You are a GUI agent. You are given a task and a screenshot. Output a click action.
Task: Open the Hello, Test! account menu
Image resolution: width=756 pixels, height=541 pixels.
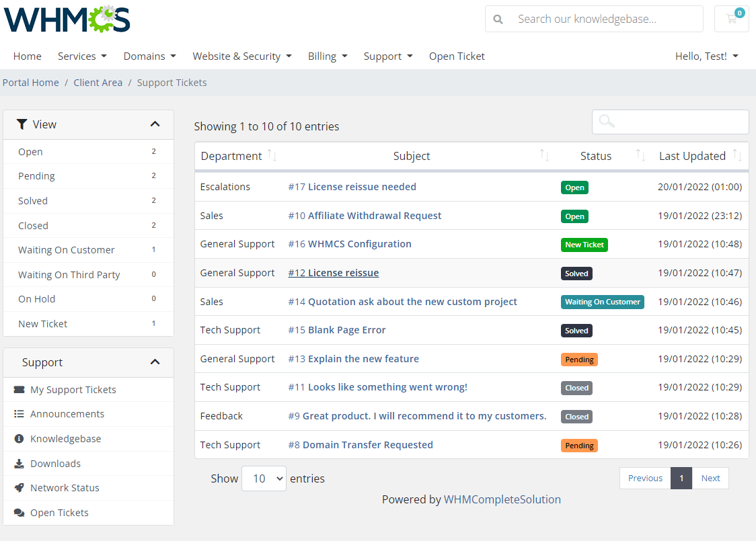pos(706,56)
